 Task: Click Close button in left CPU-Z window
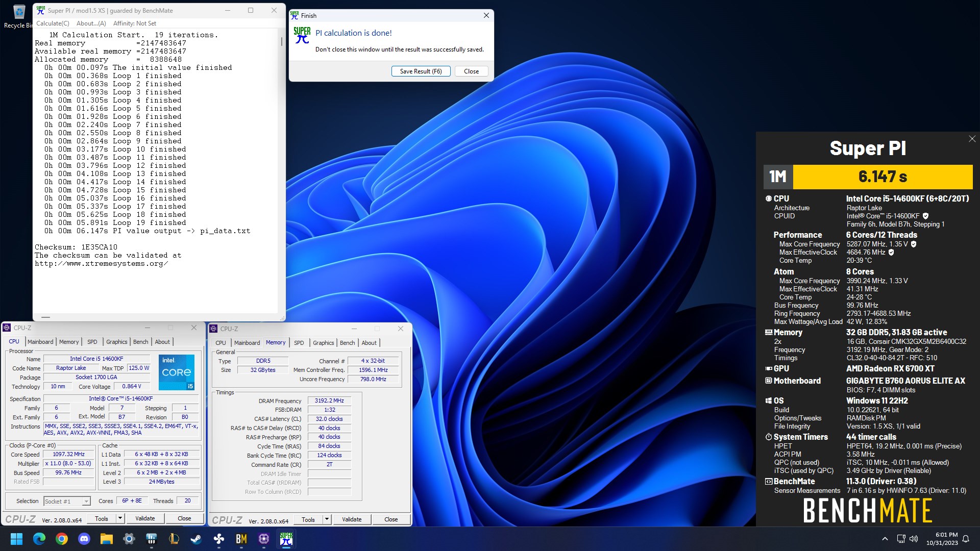click(x=184, y=518)
